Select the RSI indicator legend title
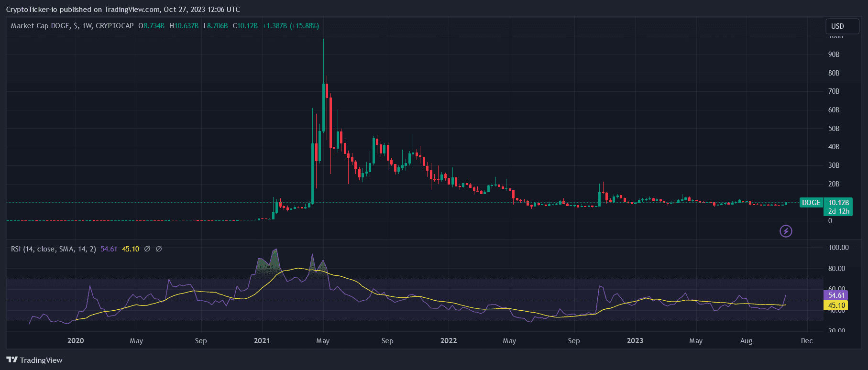Viewport: 868px width, 370px height. [54, 249]
